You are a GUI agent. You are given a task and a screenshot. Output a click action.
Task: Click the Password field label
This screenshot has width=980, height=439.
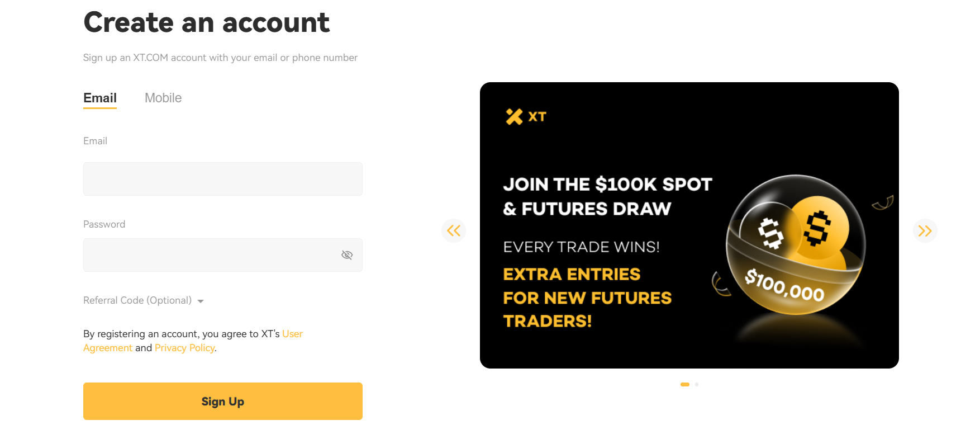coord(104,224)
